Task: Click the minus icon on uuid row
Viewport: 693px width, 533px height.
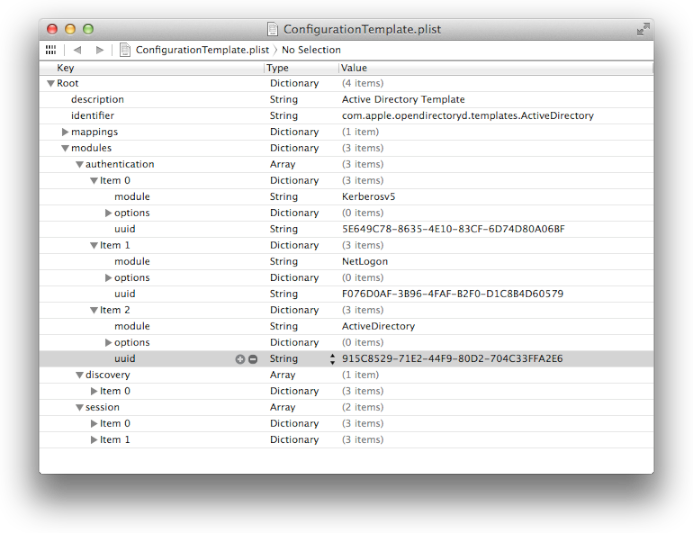Action: click(x=253, y=359)
